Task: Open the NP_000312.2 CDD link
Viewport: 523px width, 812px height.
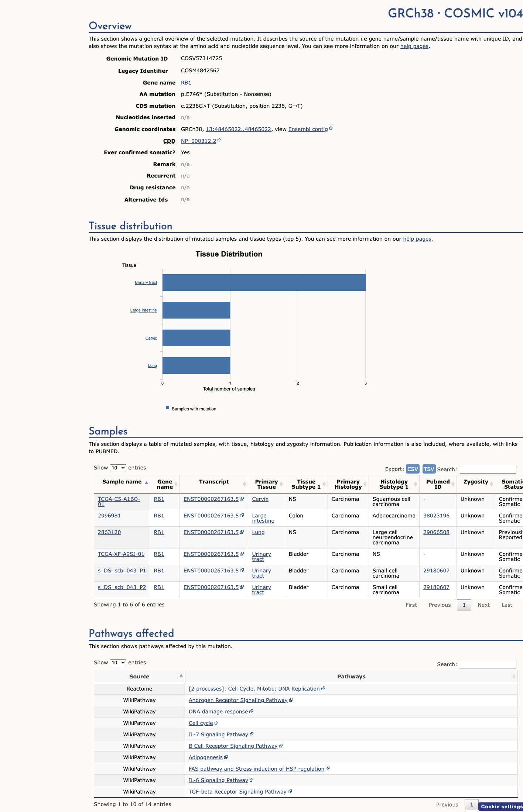Action: click(198, 141)
